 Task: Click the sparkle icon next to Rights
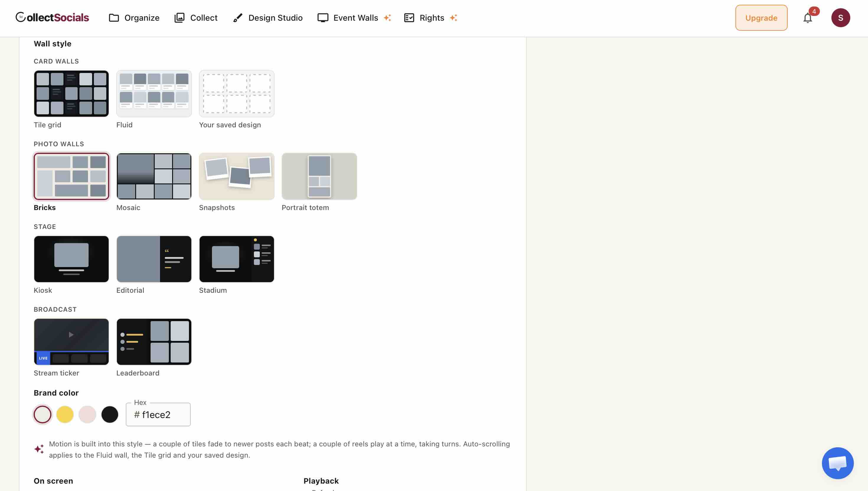[453, 17]
